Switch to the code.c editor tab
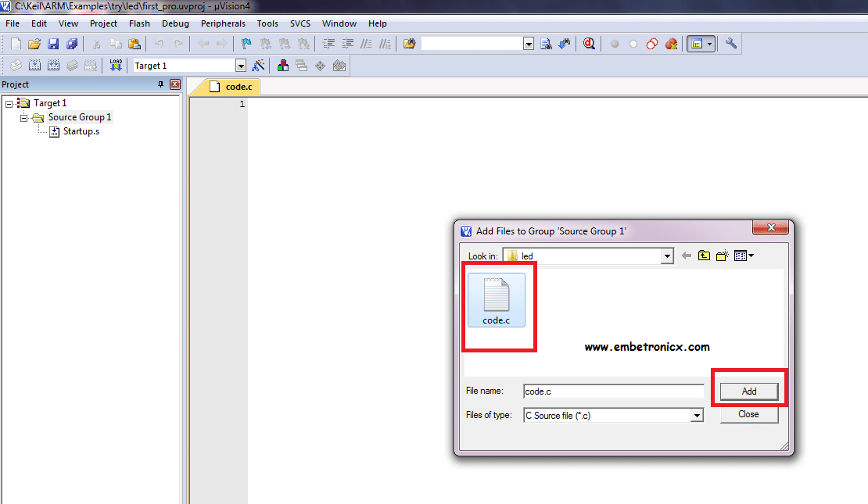The height and width of the screenshot is (504, 868). point(232,87)
